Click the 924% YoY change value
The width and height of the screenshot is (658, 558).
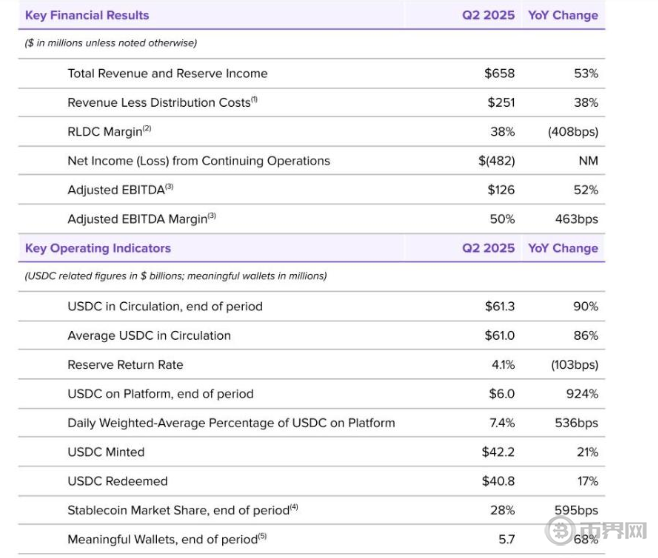[582, 394]
